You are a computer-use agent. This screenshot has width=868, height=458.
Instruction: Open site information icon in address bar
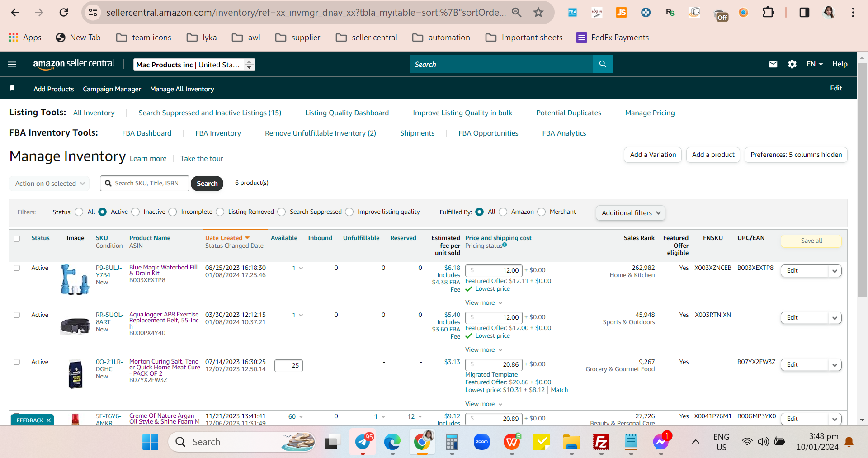coord(93,12)
